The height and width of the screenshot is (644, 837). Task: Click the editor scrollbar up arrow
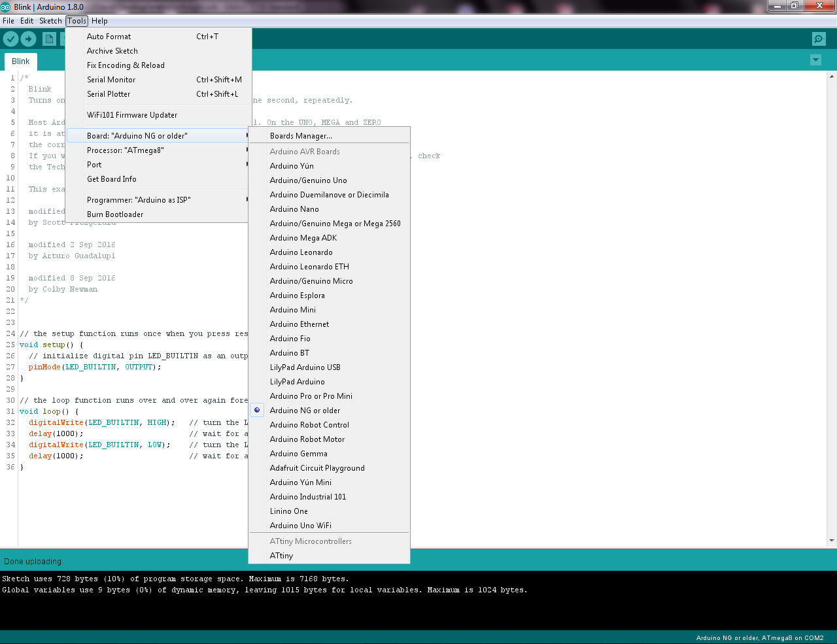click(x=832, y=76)
